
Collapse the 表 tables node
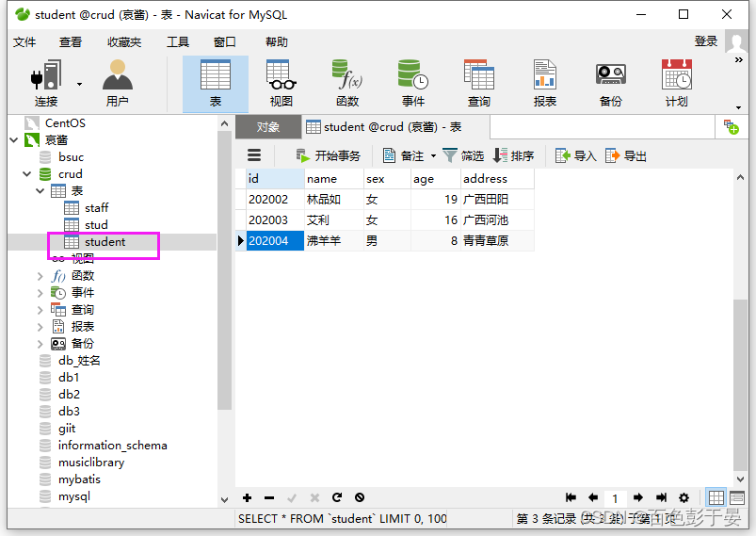click(40, 191)
